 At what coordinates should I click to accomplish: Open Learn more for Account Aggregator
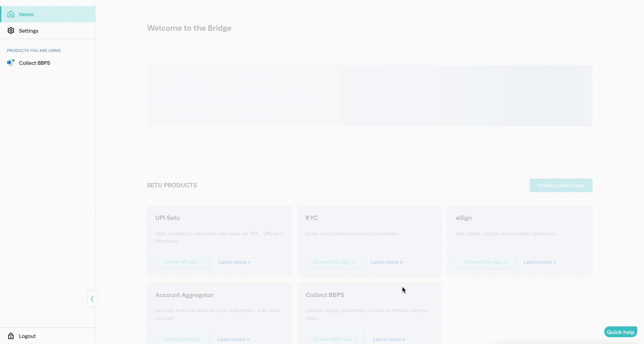233,339
